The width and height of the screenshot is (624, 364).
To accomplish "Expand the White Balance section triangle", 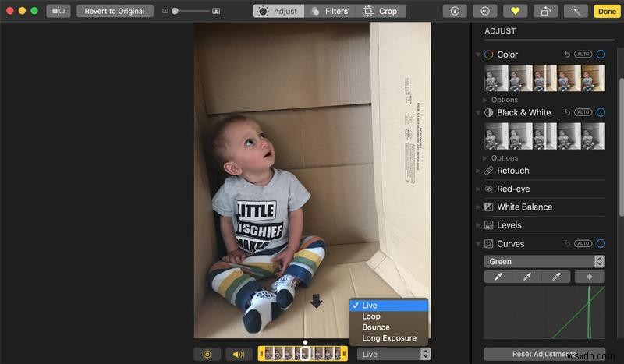I will point(478,207).
